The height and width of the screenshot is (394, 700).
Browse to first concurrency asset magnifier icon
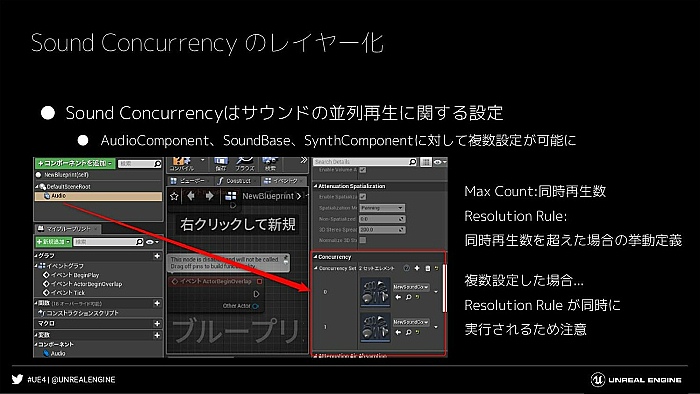408,297
